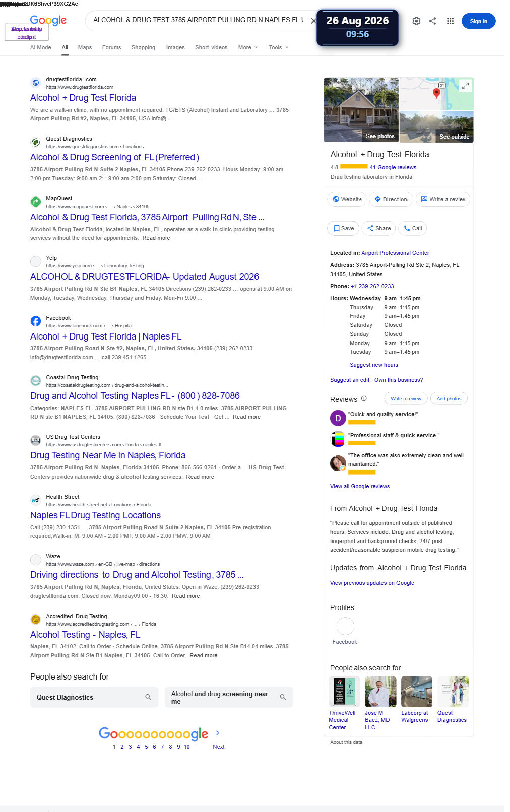
Task: Expand the map with the fullscreen arrow icon
Action: [466, 86]
